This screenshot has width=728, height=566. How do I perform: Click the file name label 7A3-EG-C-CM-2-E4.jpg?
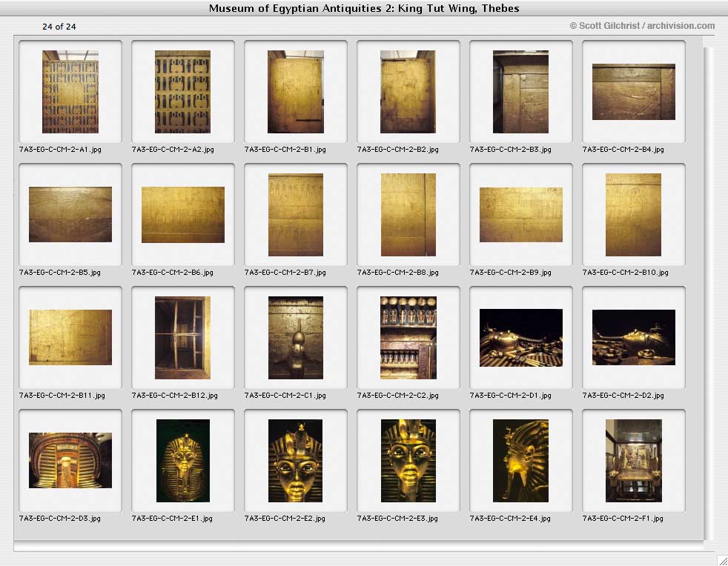[x=510, y=518]
